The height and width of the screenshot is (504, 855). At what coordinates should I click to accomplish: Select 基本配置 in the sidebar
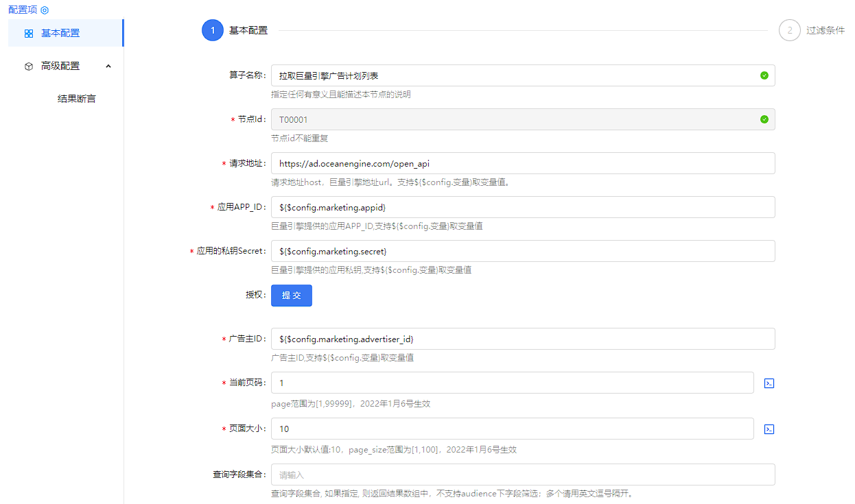60,33
